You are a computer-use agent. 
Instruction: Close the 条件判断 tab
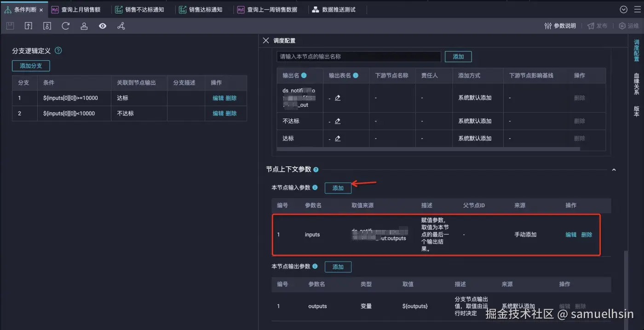(41, 10)
